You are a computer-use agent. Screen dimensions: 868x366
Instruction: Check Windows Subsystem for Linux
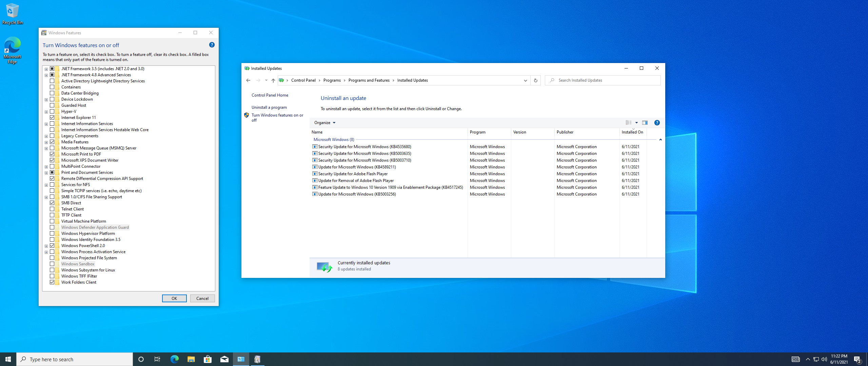pyautogui.click(x=52, y=270)
